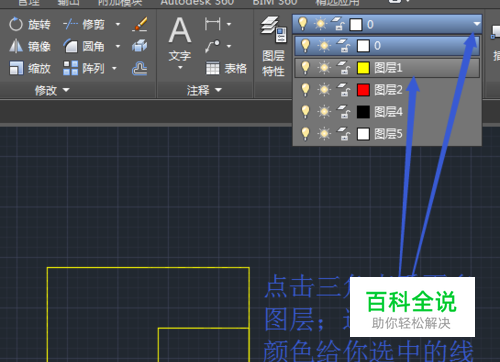Open the BIM 360 ribbon tab
Viewport: 500px width, 362px height.
(x=275, y=3)
